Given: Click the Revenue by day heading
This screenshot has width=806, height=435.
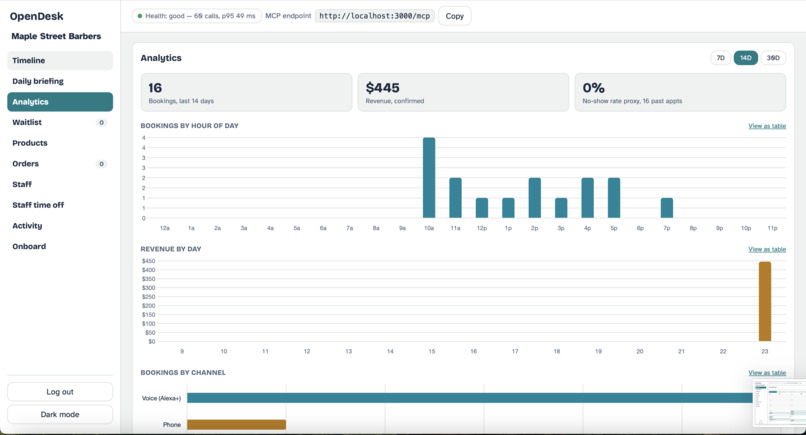Looking at the screenshot, I should 171,249.
